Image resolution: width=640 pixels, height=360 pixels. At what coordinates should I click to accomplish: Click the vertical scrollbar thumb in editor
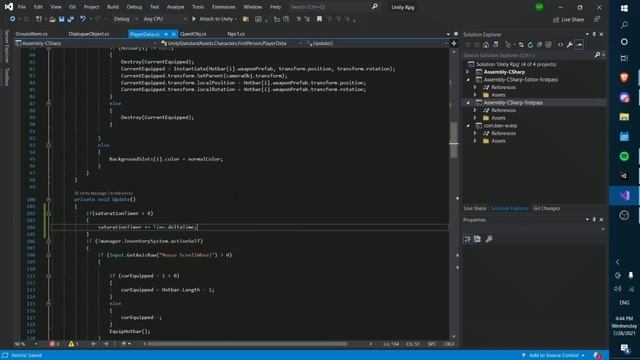pyautogui.click(x=453, y=139)
